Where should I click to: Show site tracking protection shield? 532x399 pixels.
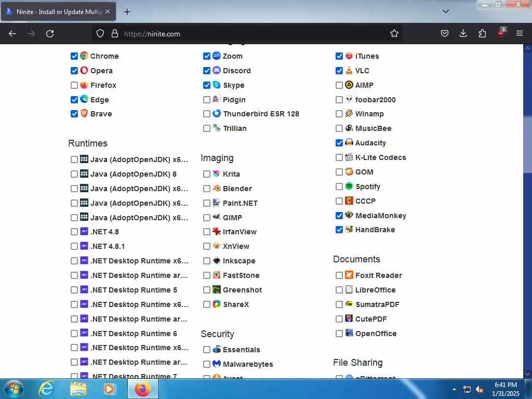coord(100,34)
